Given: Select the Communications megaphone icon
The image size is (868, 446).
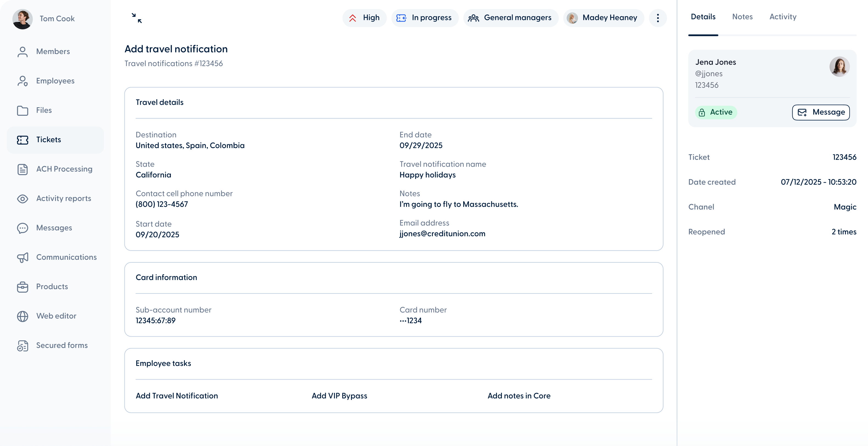Looking at the screenshot, I should (22, 257).
